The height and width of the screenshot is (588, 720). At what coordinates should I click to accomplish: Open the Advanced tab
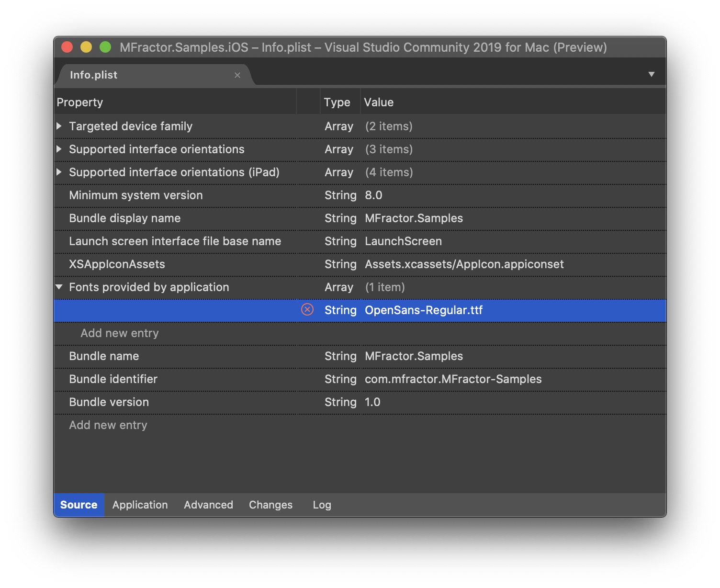point(209,505)
